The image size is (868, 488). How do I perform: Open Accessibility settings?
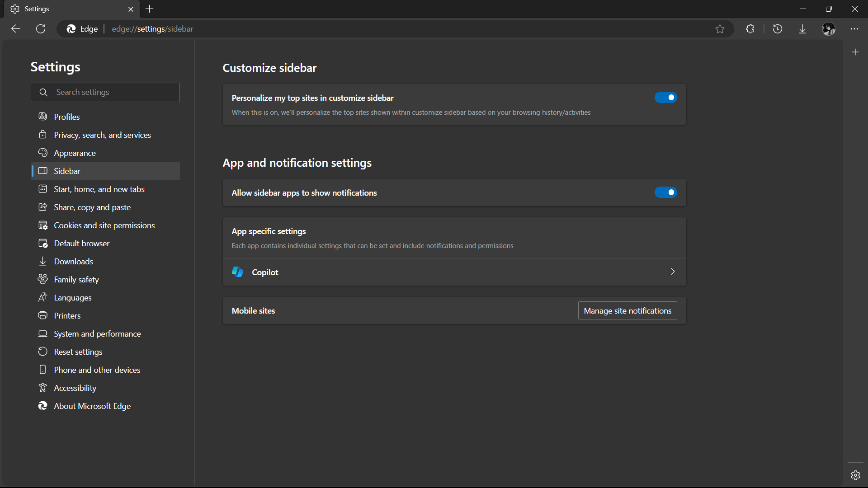[105, 388]
